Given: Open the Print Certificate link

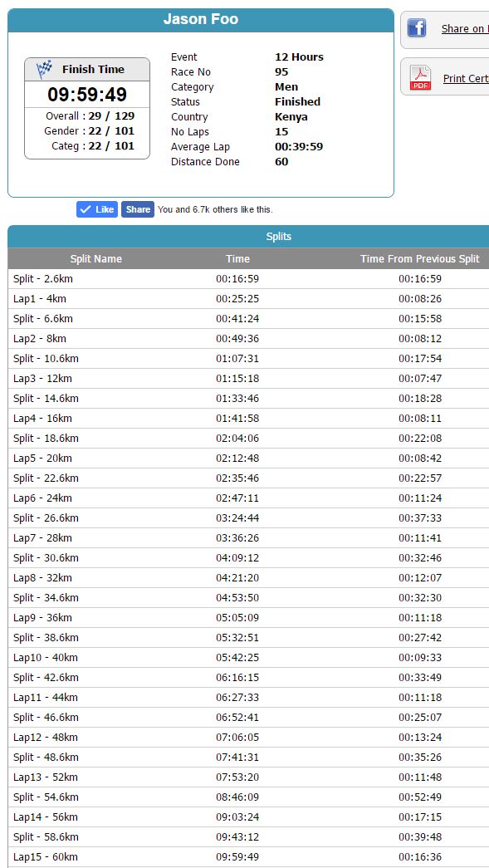Looking at the screenshot, I should [x=466, y=79].
